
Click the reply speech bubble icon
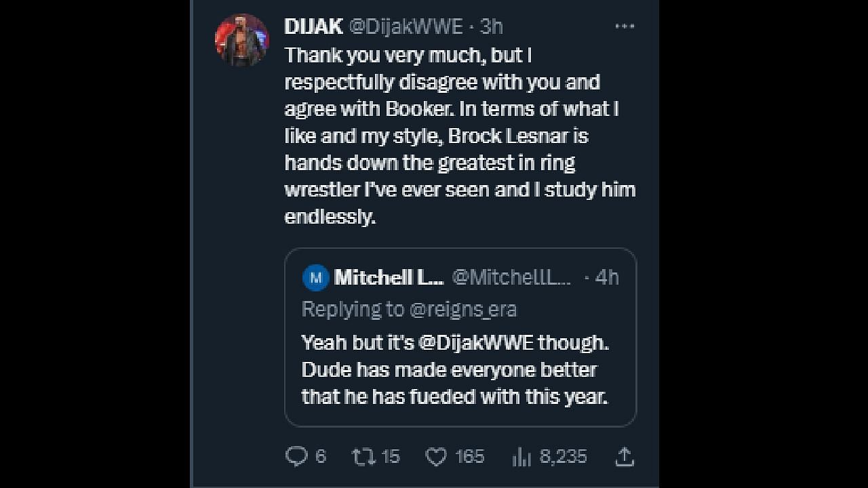click(x=296, y=457)
